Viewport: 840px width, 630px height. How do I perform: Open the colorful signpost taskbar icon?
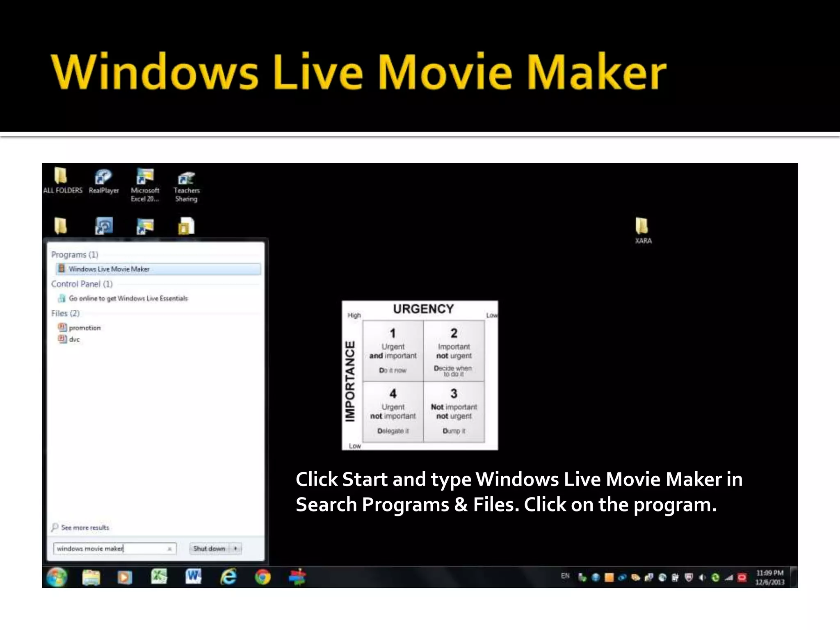(297, 577)
